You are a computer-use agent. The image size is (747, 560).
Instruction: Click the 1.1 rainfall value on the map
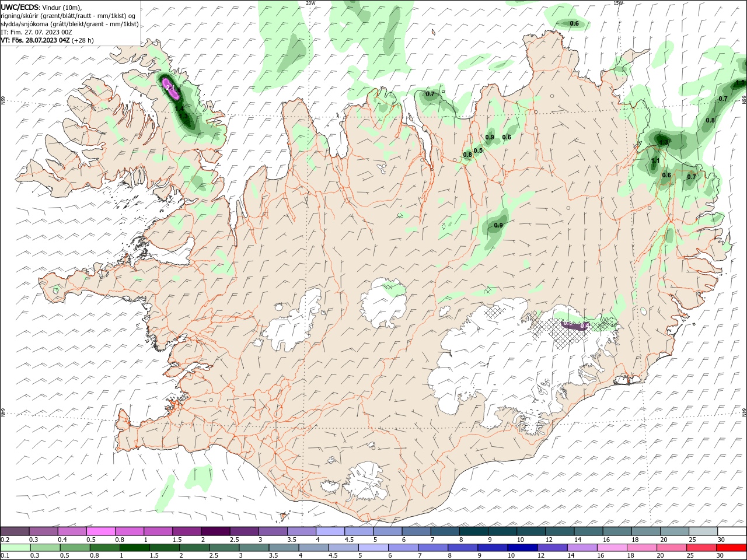[655, 160]
